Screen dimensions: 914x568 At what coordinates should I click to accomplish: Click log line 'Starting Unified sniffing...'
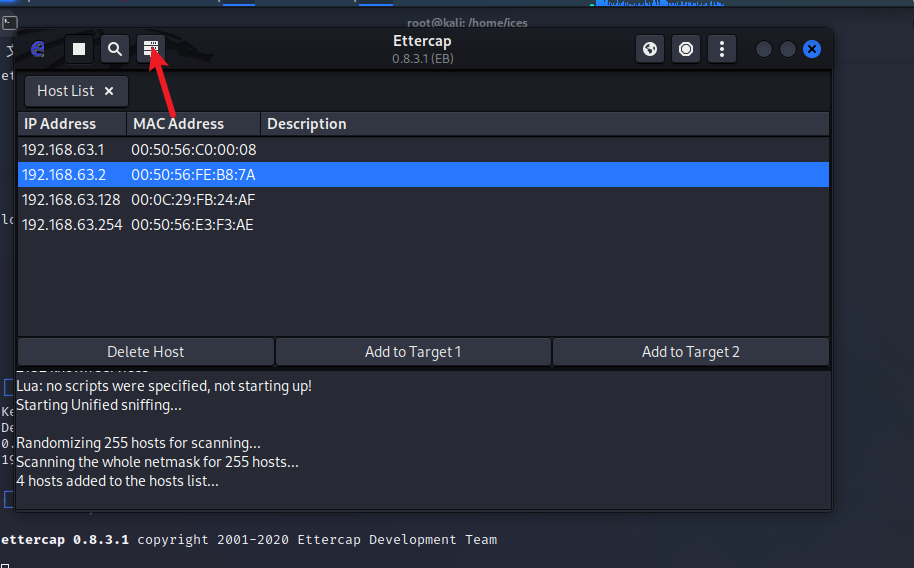click(x=99, y=405)
